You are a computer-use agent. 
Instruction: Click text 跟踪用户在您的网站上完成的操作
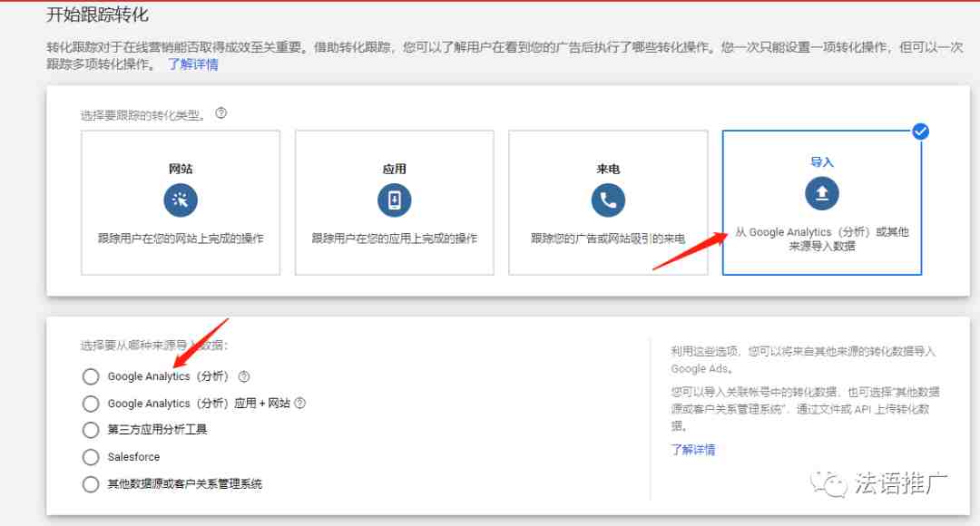click(181, 238)
